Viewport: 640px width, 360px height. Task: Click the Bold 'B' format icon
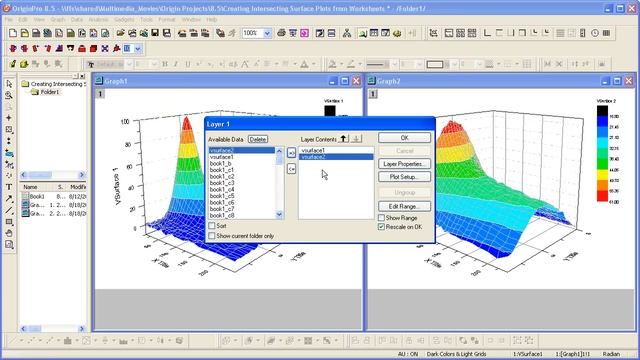coord(165,64)
